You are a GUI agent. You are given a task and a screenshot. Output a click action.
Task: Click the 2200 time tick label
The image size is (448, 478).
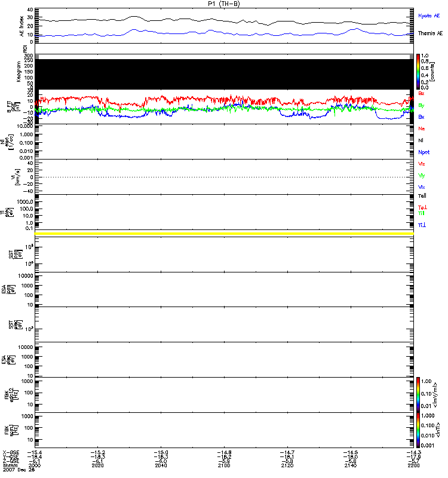tap(413, 465)
